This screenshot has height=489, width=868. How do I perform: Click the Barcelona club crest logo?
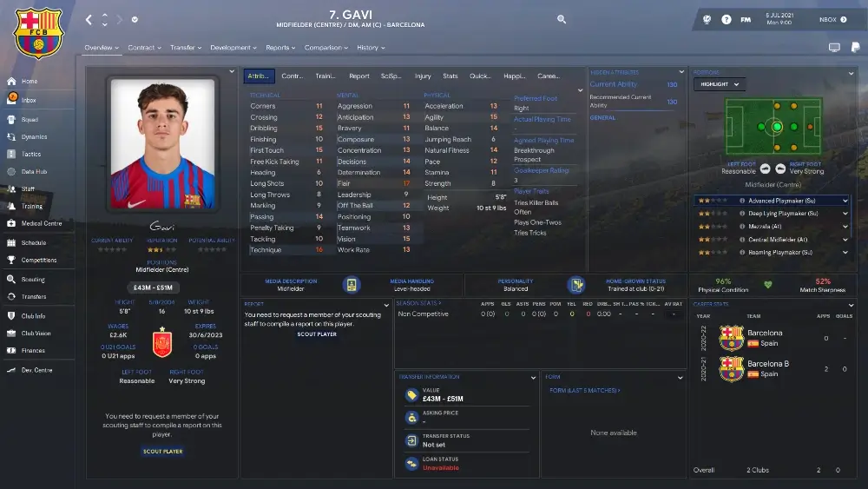(39, 33)
